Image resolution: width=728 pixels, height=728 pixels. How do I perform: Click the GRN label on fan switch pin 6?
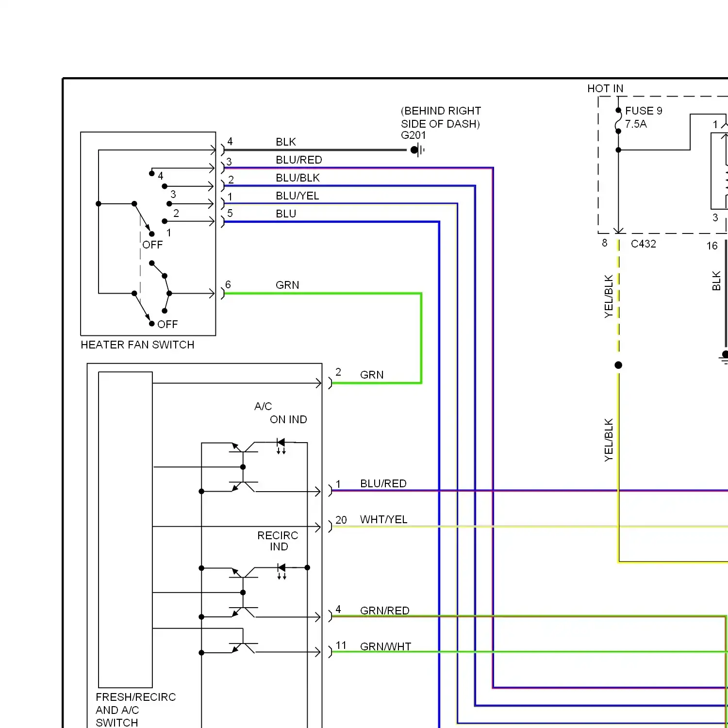(x=287, y=285)
